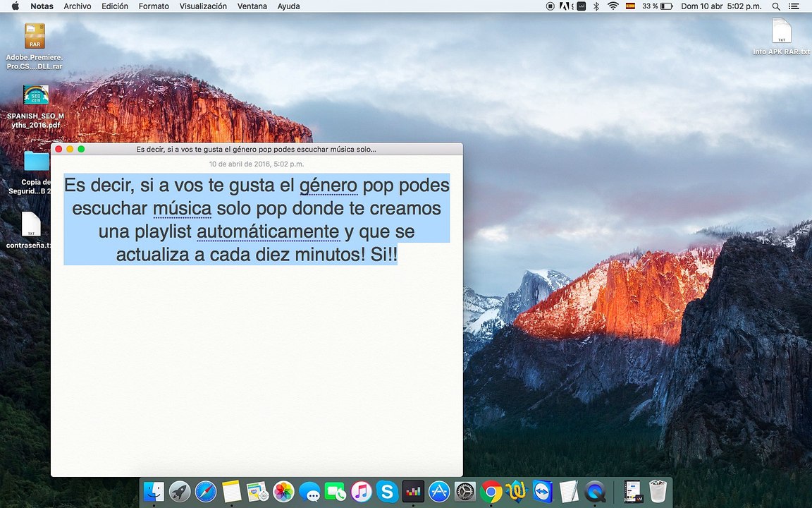This screenshot has width=812, height=508.
Task: Click the note window title bar text
Action: [x=257, y=150]
